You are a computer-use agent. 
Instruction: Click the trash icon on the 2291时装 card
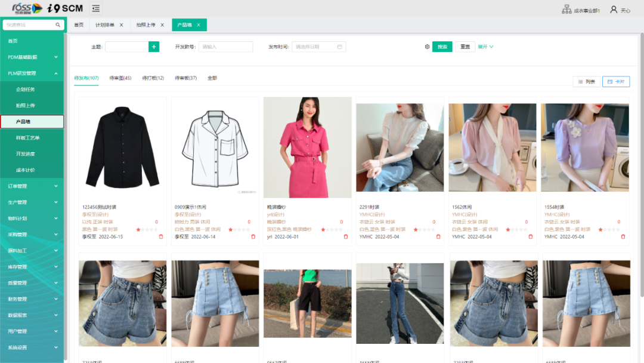click(438, 236)
